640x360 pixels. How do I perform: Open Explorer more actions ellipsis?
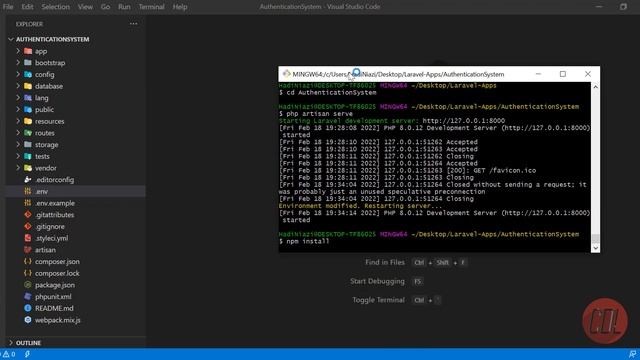pos(133,24)
